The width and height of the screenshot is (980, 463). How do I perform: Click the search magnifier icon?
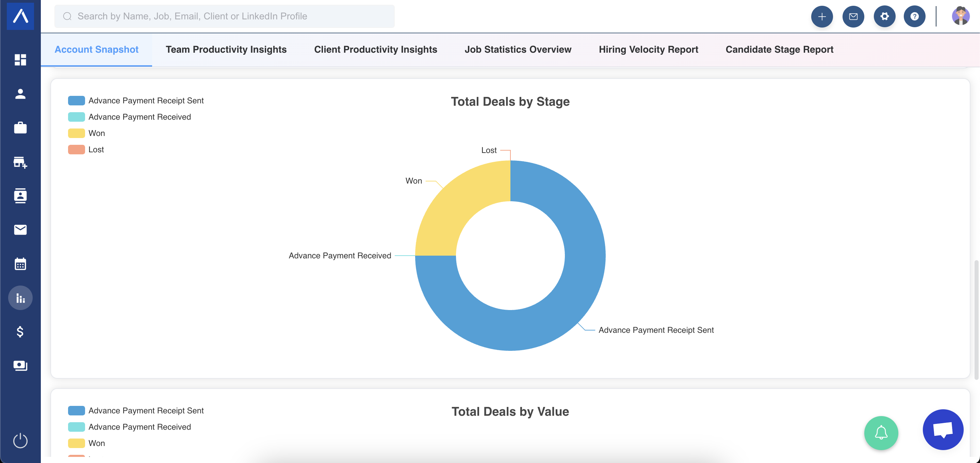(67, 16)
